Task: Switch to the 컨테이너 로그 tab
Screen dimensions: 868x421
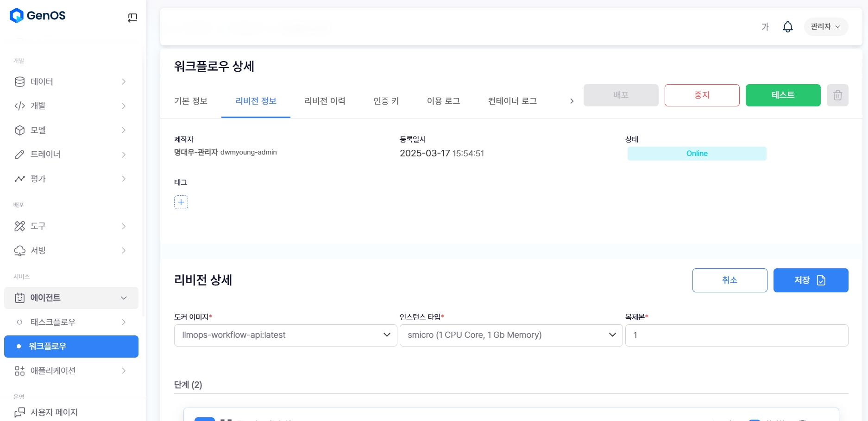Action: coord(512,101)
